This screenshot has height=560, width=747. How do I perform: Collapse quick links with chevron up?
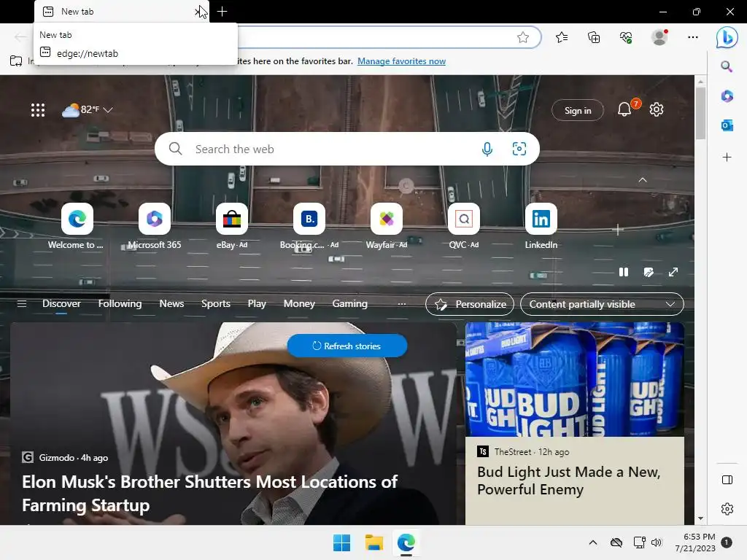point(643,180)
